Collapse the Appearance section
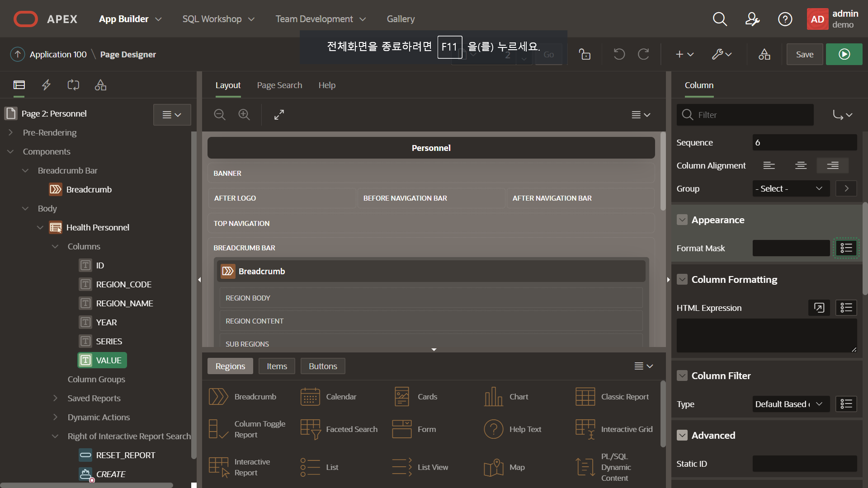Viewport: 868px width, 488px height. (682, 220)
